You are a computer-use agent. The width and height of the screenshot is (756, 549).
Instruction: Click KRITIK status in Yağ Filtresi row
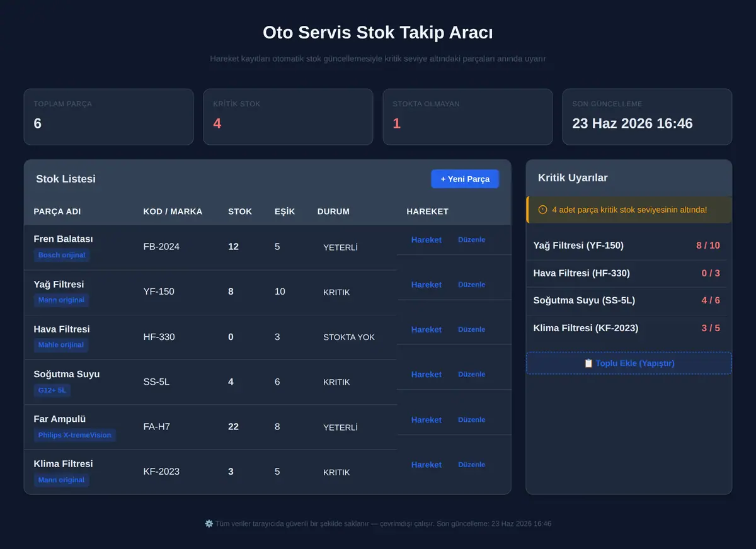coord(336,292)
